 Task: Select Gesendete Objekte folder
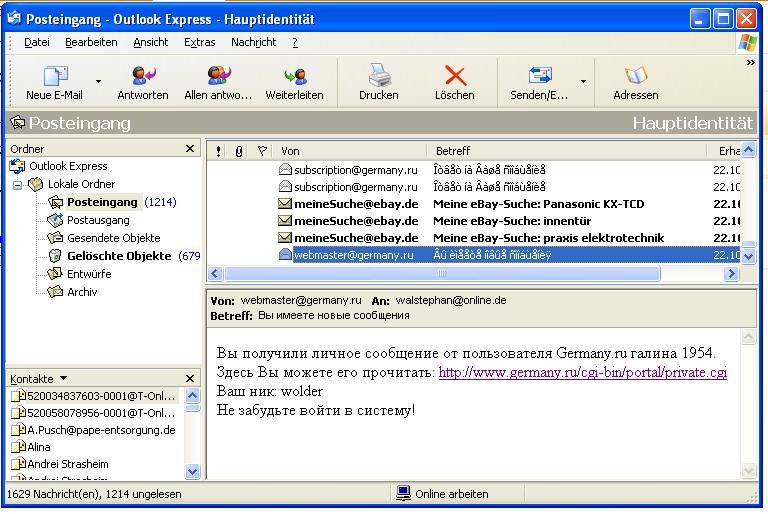pyautogui.click(x=114, y=238)
